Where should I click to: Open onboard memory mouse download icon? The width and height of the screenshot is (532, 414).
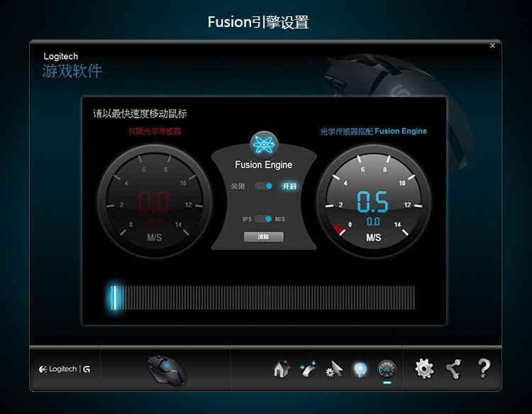coord(308,369)
